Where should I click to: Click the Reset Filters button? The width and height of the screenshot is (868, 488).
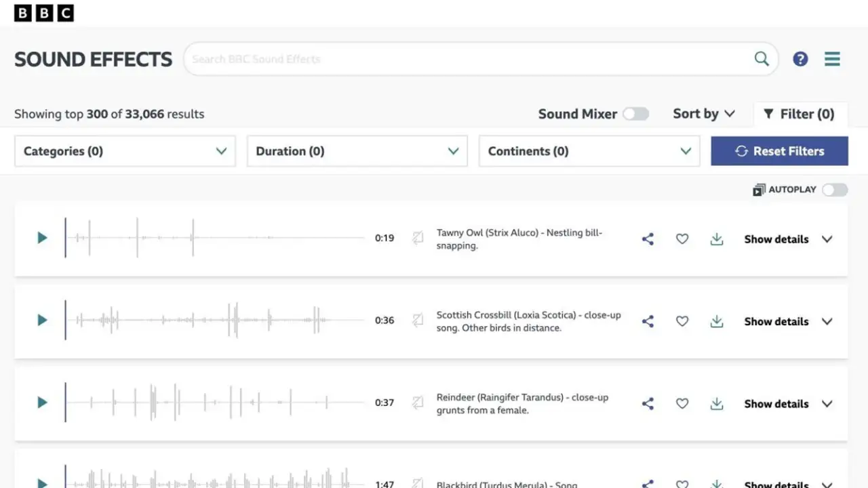780,151
